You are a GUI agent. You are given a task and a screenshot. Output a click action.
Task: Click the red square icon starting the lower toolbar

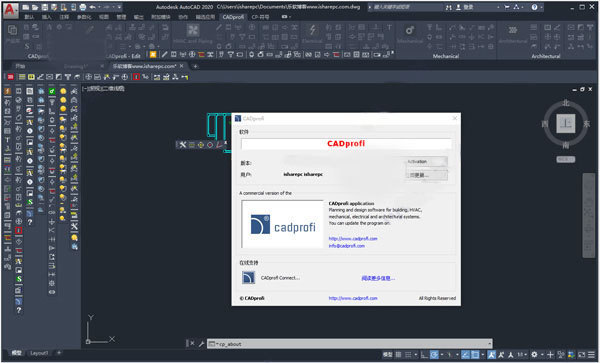pos(11,77)
